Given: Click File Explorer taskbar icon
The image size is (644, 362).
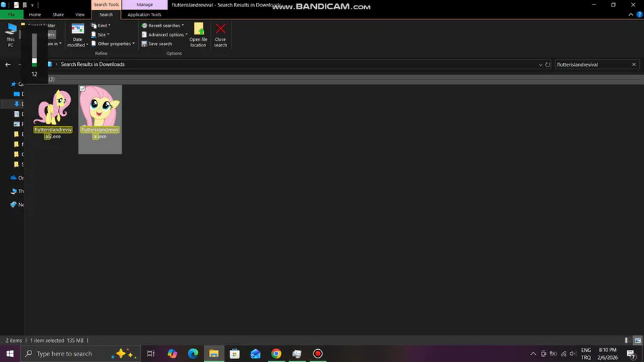Looking at the screenshot, I should (x=214, y=353).
